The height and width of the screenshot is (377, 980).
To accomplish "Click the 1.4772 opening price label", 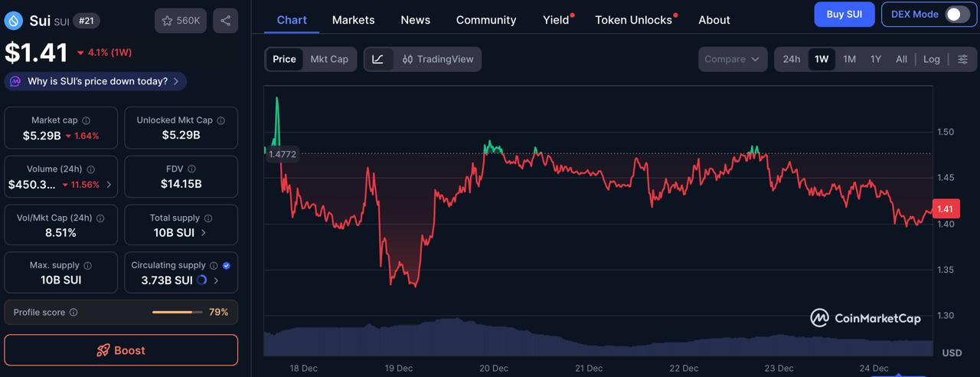I will click(283, 154).
